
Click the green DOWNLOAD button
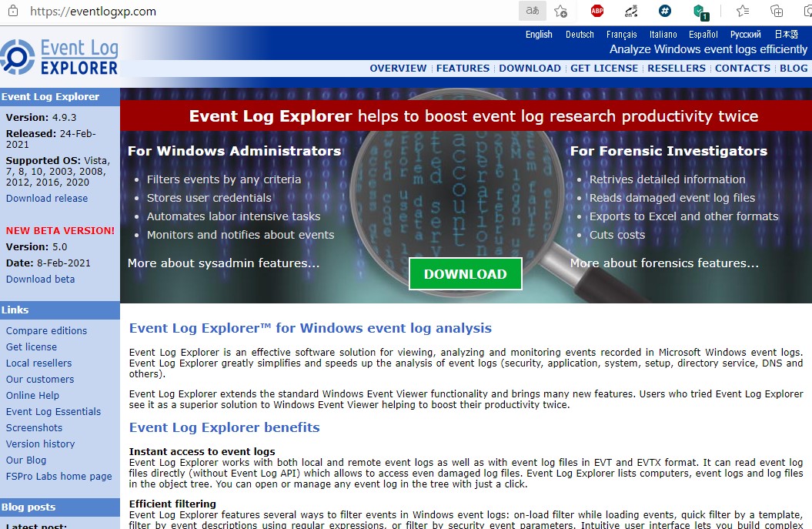pyautogui.click(x=465, y=273)
